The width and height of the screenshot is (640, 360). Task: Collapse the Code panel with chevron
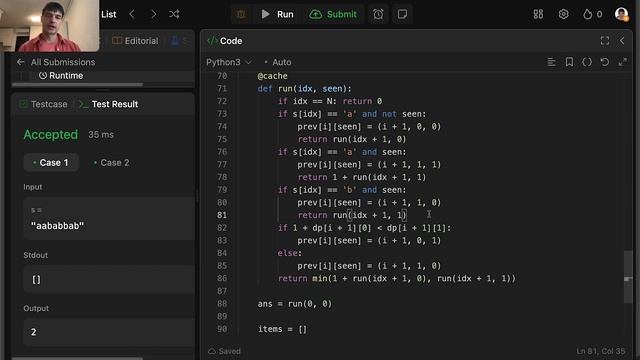pos(622,41)
